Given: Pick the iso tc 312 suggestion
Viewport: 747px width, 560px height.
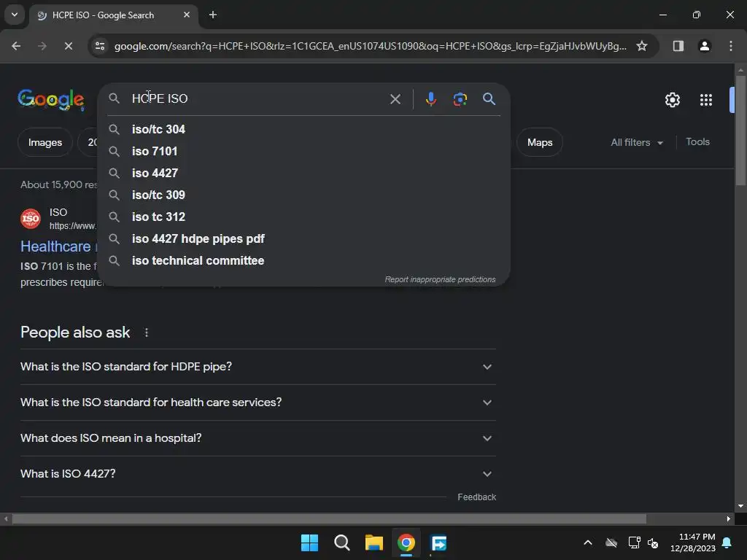Looking at the screenshot, I should pos(303,217).
